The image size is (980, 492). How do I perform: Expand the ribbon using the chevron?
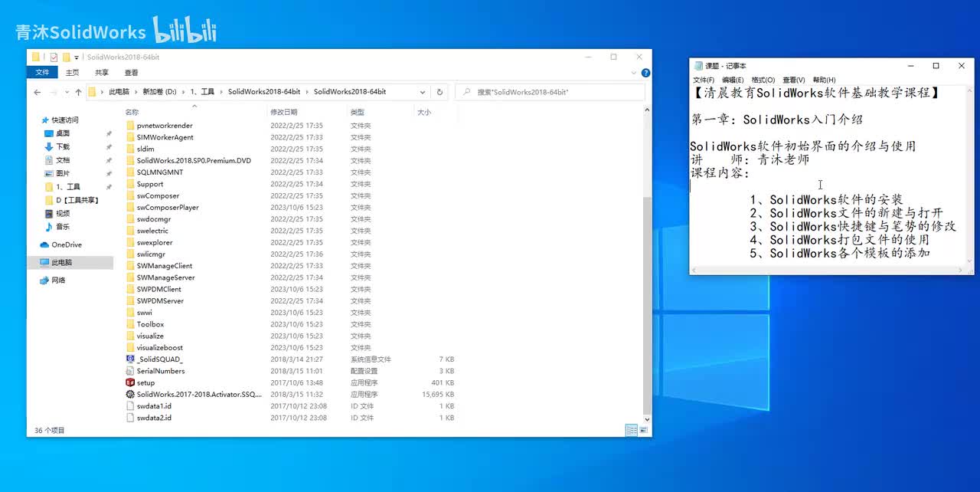(634, 73)
